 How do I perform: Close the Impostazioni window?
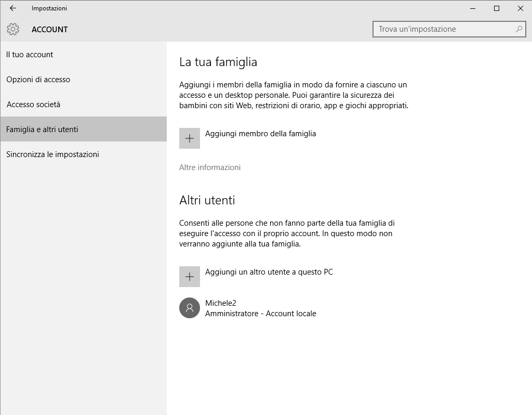pos(520,8)
